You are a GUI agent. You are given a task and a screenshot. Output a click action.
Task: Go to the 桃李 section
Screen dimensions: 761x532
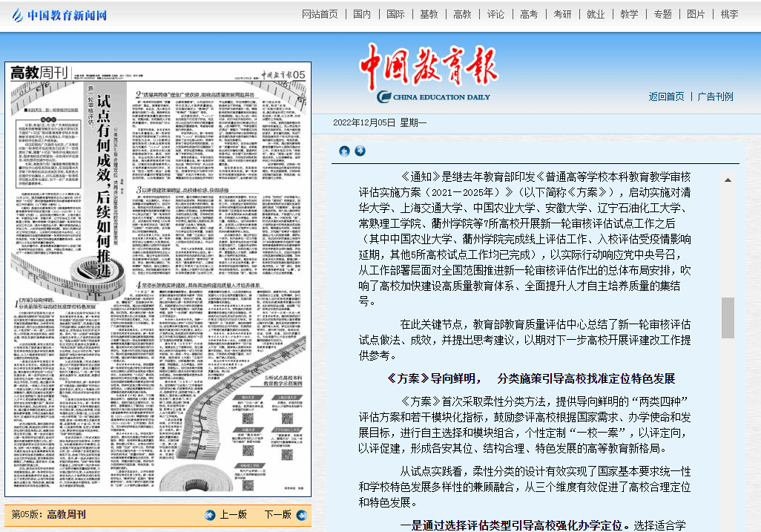[729, 15]
